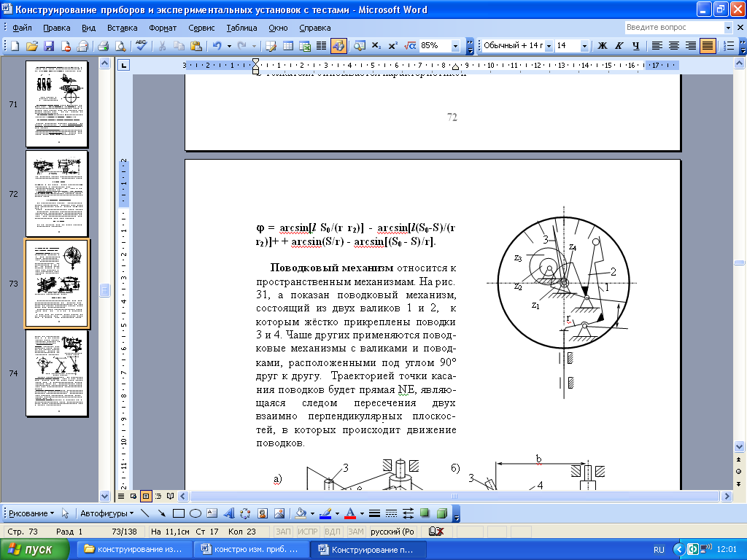Apply subscript formatting X₂
747x560 pixels.
[376, 46]
